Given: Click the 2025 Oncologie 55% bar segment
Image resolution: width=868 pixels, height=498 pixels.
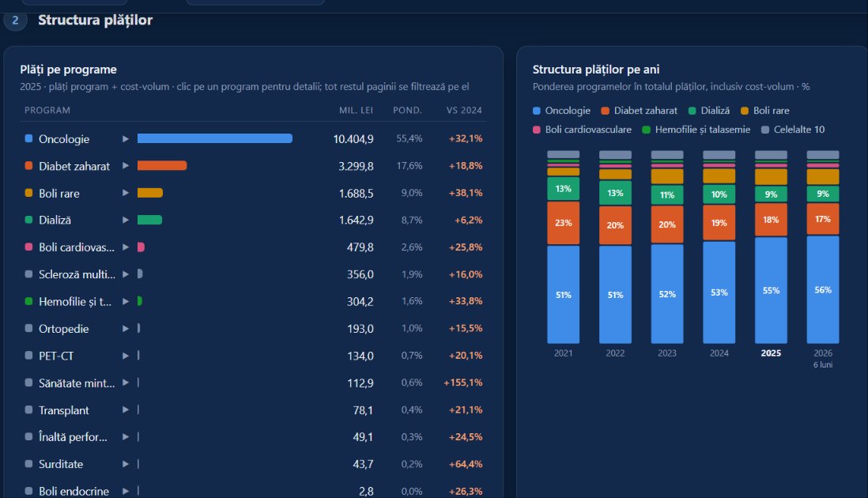Looking at the screenshot, I should (x=771, y=291).
